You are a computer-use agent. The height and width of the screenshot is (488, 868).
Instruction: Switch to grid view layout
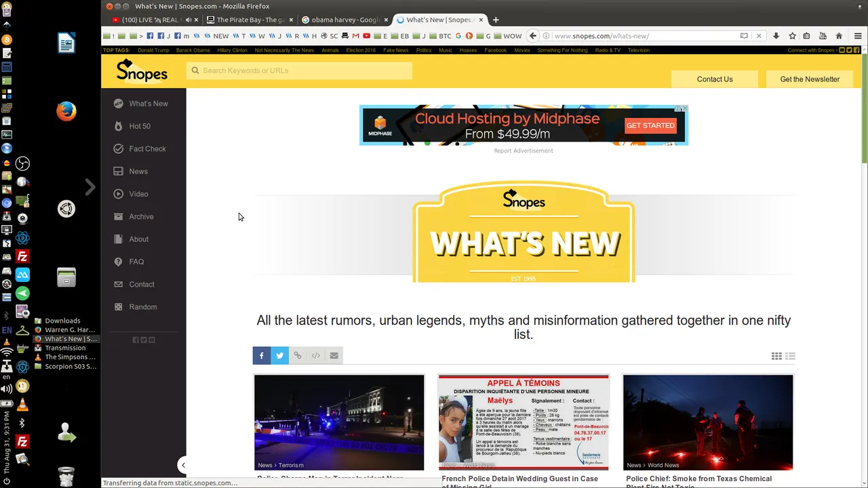click(x=776, y=356)
